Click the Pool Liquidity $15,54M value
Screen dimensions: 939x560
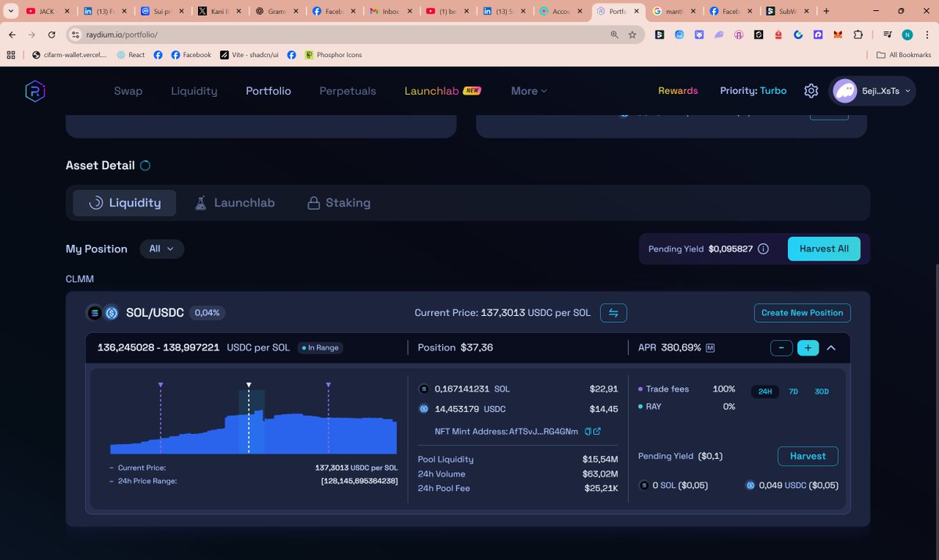tap(600, 460)
